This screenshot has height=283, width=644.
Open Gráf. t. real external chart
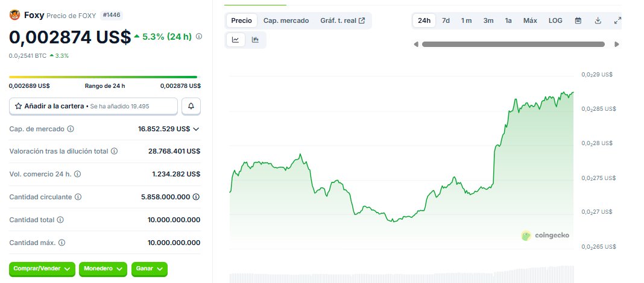click(343, 20)
